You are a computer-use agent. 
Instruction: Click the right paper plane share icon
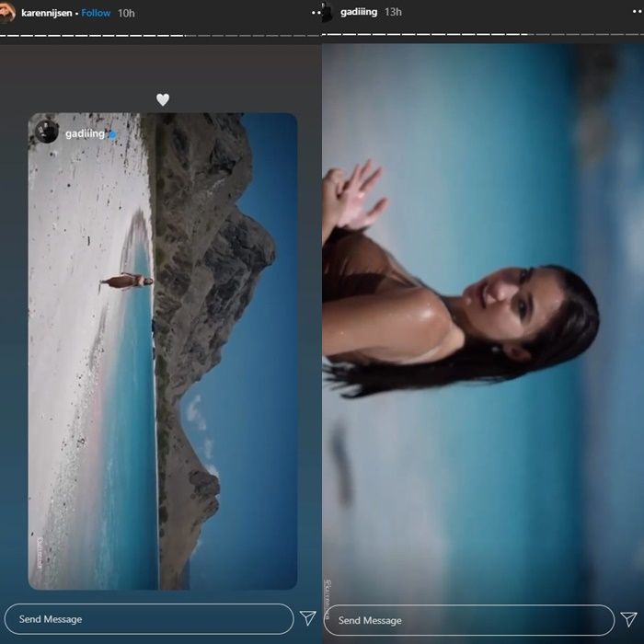click(628, 619)
